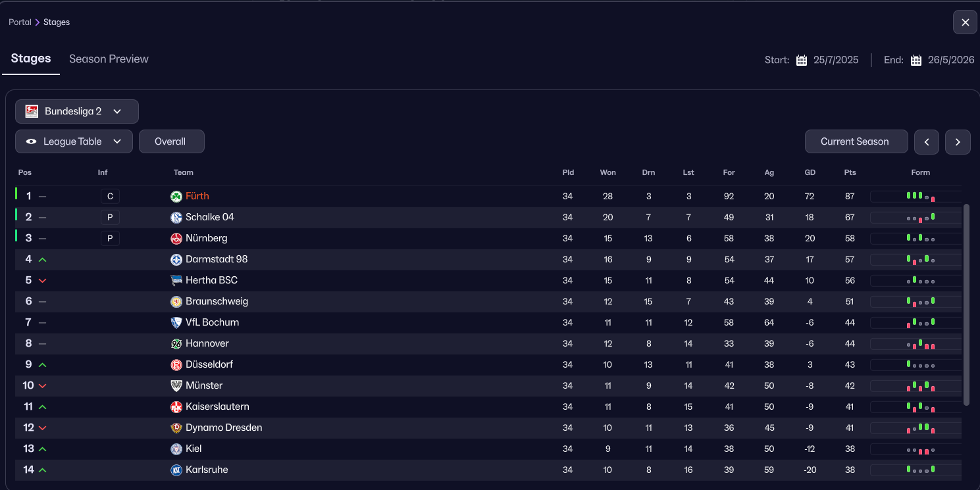
Task: Expand the Bundesliga 2 competition dropdown
Action: coord(77,111)
